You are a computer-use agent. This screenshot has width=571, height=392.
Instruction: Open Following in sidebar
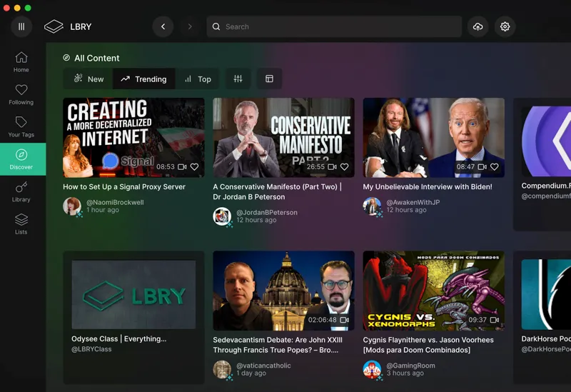coord(21,94)
